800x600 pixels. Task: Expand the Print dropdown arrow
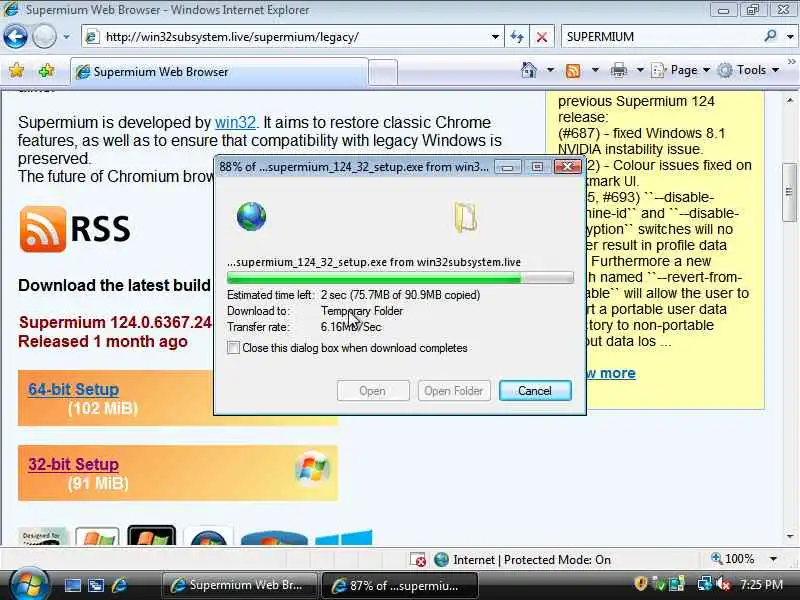(x=640, y=70)
